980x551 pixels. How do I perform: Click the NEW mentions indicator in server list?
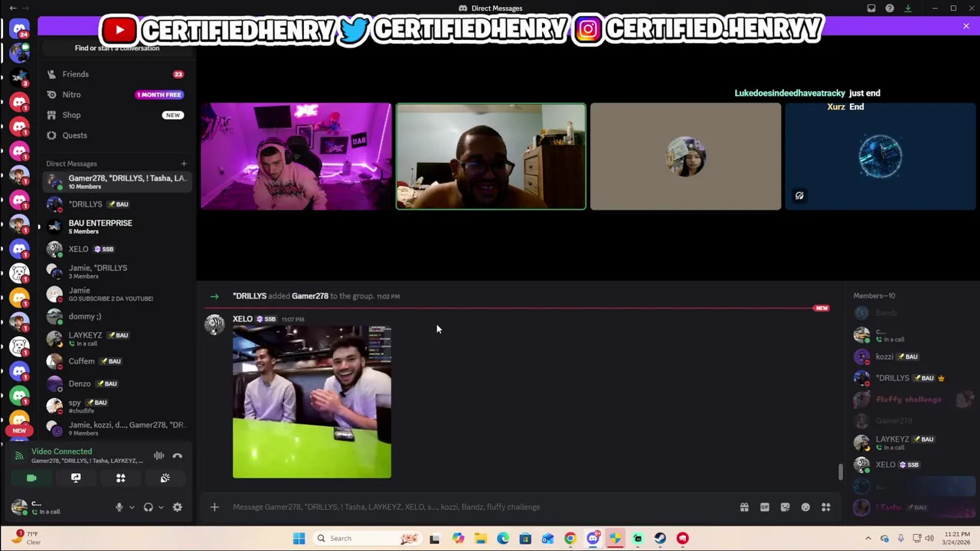click(19, 431)
